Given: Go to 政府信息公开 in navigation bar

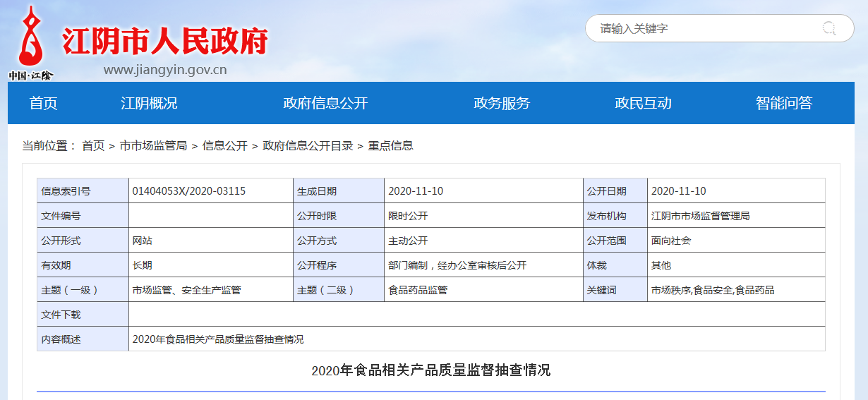Looking at the screenshot, I should coord(325,103).
